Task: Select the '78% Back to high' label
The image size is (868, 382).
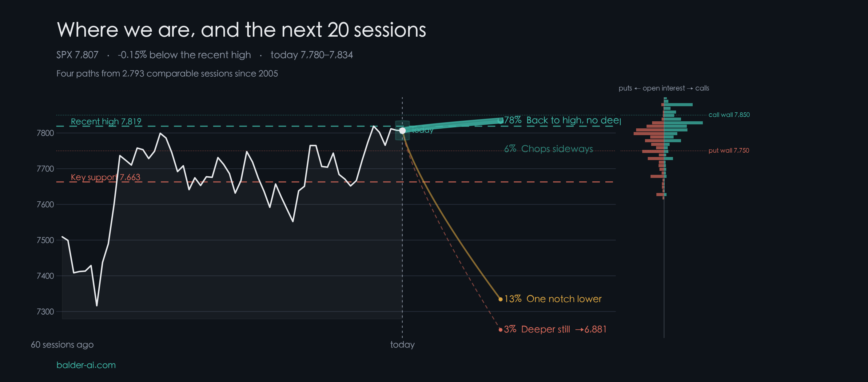Action: click(562, 120)
